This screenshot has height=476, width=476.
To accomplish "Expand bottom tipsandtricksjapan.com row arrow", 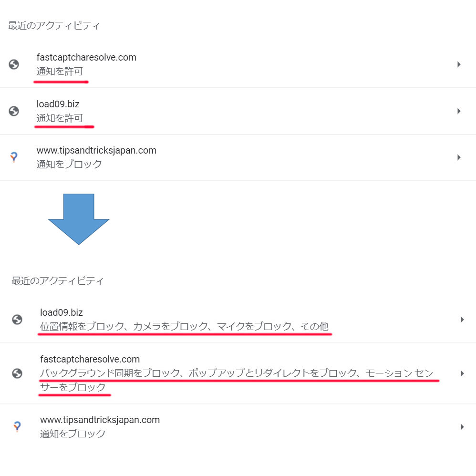I will [462, 427].
